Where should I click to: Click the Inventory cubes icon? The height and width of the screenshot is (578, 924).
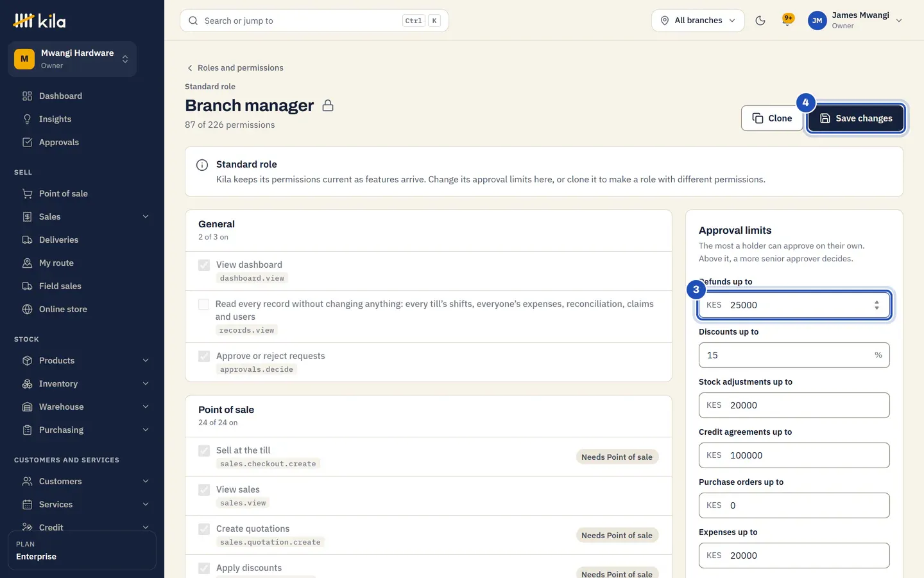tap(27, 383)
